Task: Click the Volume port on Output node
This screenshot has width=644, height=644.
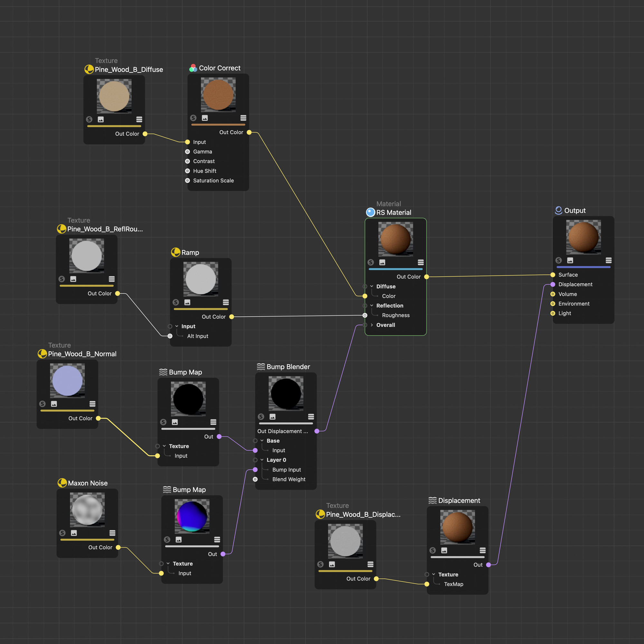Action: [553, 294]
